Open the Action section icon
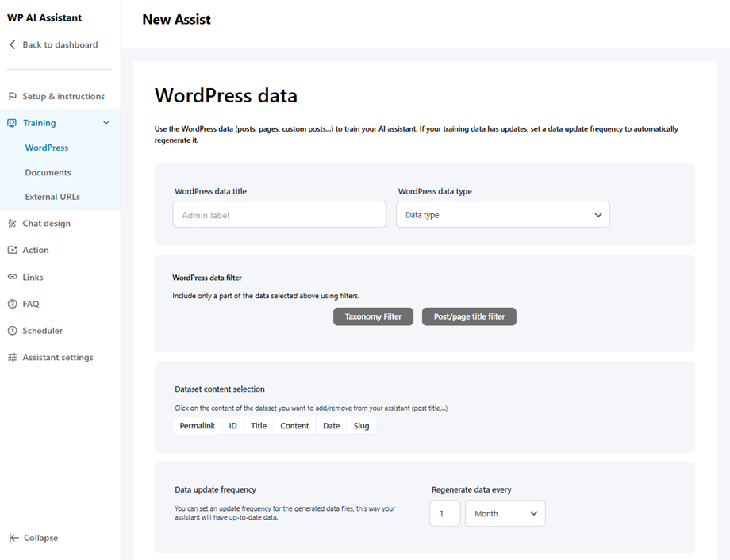Image resolution: width=730 pixels, height=560 pixels. (12, 250)
